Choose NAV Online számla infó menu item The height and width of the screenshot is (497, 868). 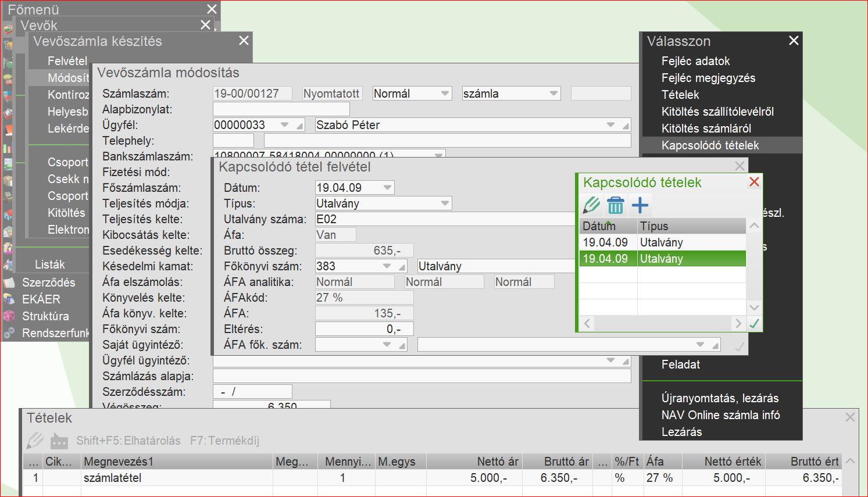(x=720, y=415)
